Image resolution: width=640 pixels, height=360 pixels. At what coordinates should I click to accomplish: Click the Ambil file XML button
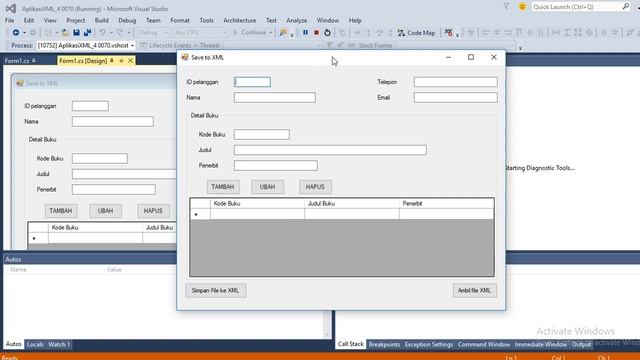[x=474, y=291]
